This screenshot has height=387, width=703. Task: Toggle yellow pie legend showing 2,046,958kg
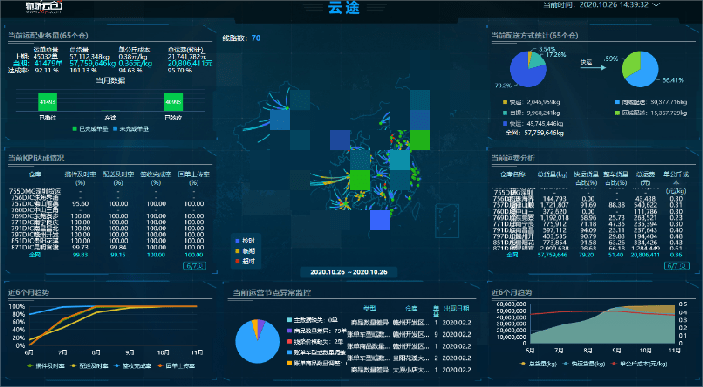tap(531, 102)
